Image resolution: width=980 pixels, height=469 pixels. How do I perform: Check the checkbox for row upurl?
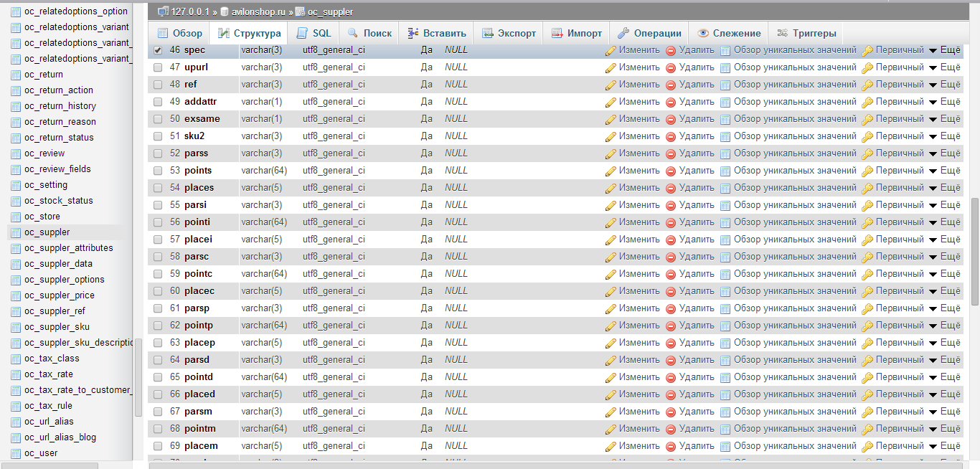pyautogui.click(x=158, y=67)
